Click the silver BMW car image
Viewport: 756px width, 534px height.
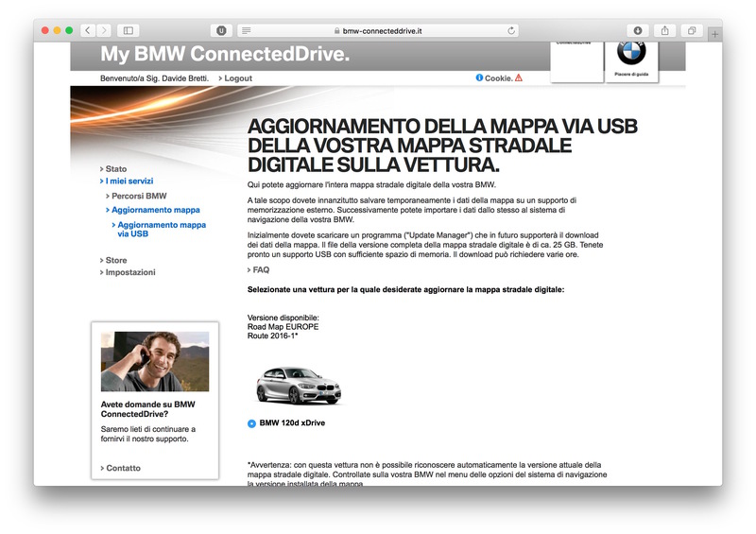click(x=299, y=386)
